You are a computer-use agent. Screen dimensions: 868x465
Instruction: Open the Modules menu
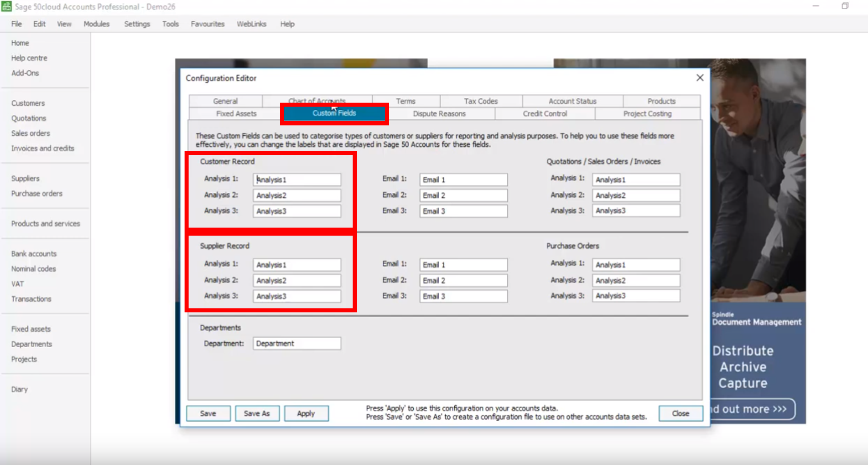[96, 24]
